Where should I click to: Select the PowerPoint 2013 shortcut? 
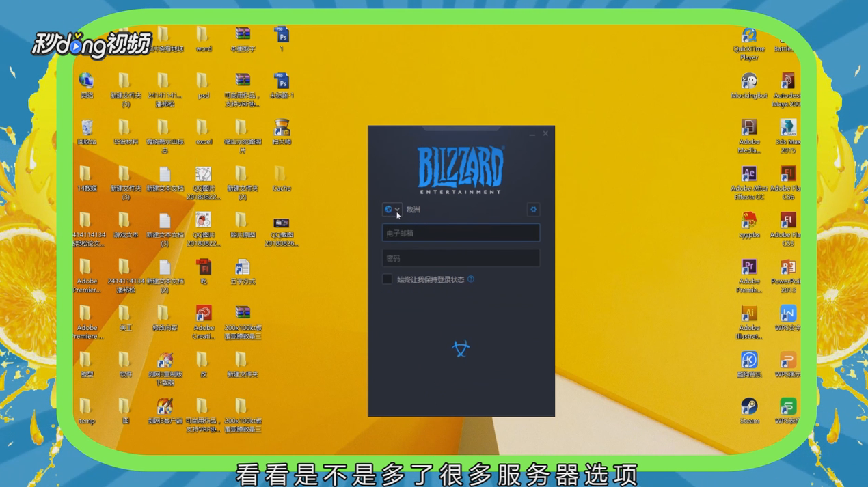pyautogui.click(x=787, y=276)
